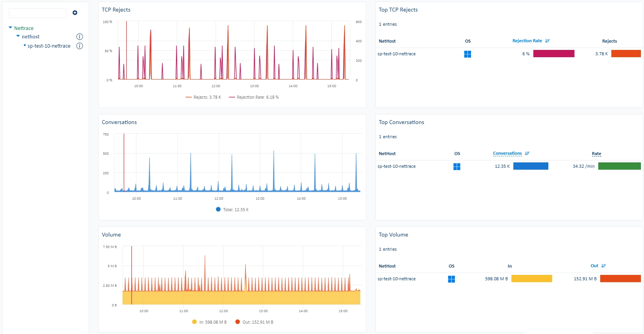The width and height of the screenshot is (644, 334).
Task: Select the nethost node label
Action: point(31,37)
